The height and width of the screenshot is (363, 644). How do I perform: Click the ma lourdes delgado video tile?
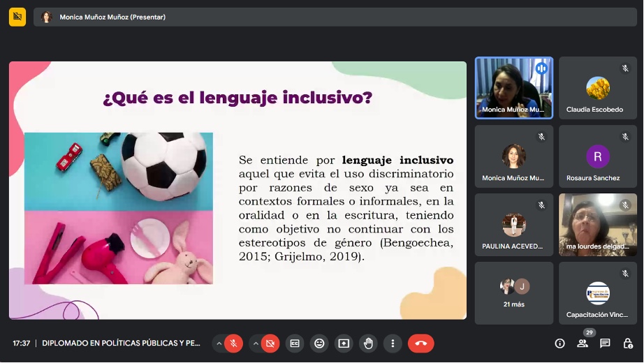[598, 225]
